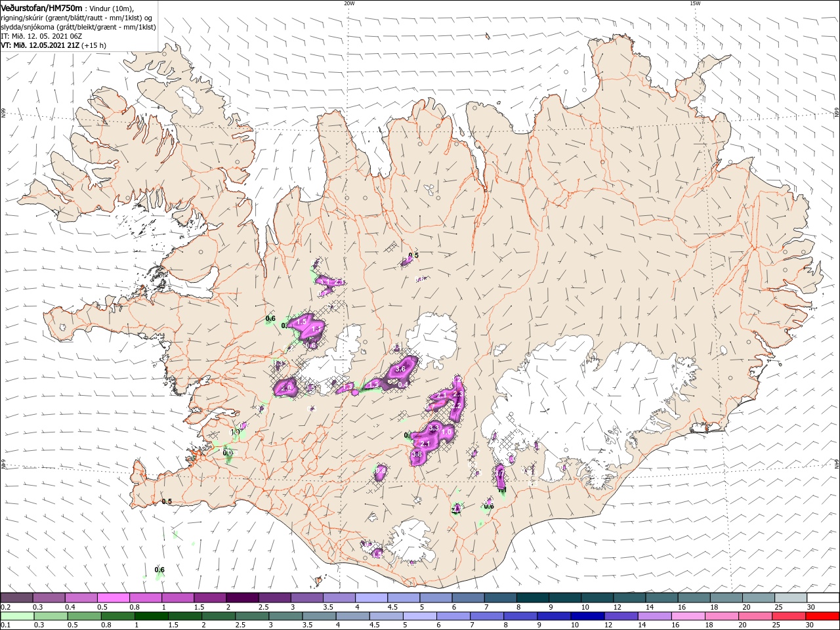Click the "3.8" precipitation value on the map
Screen dimensions: 840x630
tap(416, 454)
